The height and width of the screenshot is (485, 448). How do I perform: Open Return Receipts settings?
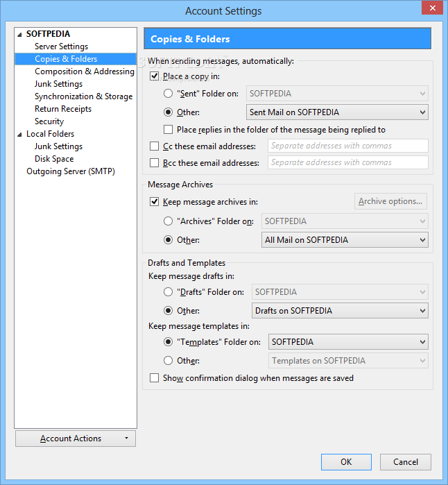[63, 109]
